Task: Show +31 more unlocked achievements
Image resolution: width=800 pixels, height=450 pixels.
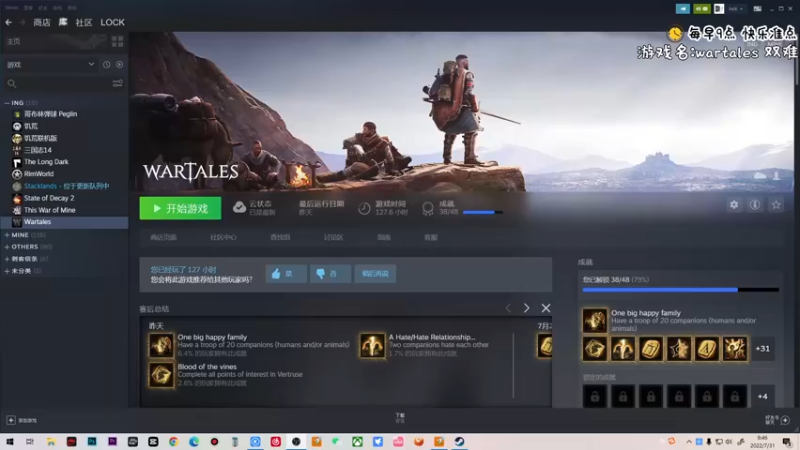Action: pyautogui.click(x=763, y=349)
